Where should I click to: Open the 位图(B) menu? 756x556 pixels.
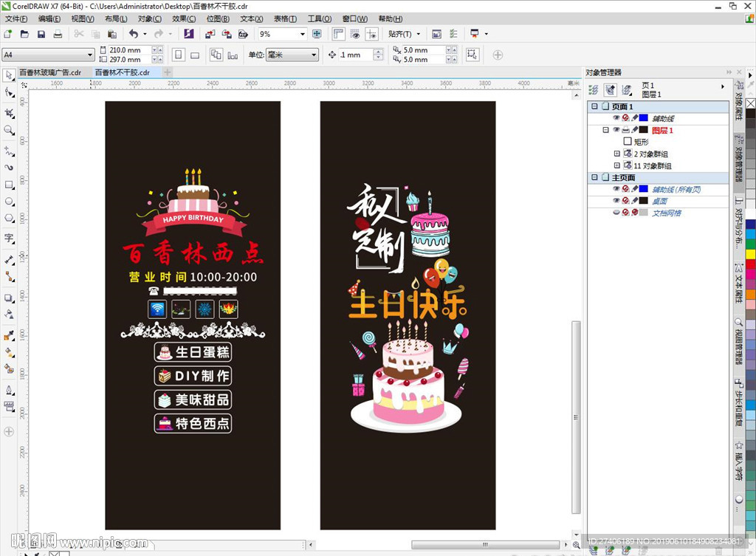[x=218, y=18]
